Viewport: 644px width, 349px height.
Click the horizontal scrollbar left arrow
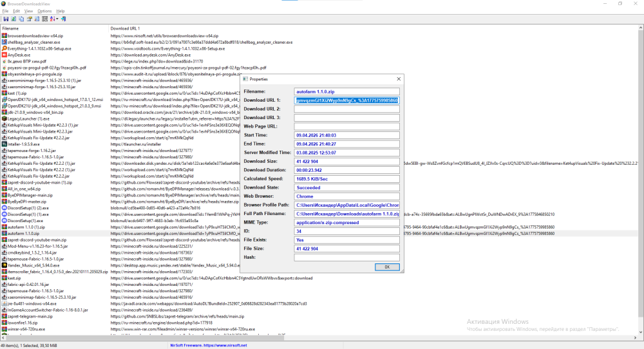click(3, 338)
